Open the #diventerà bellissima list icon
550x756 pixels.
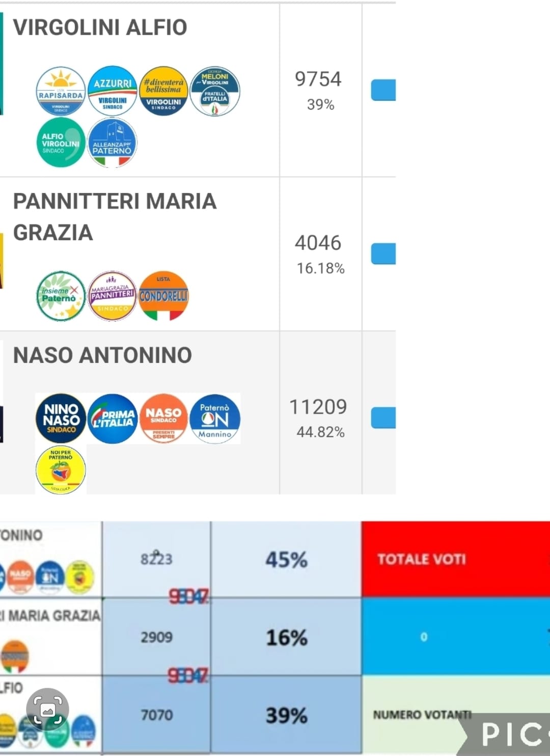pos(163,91)
